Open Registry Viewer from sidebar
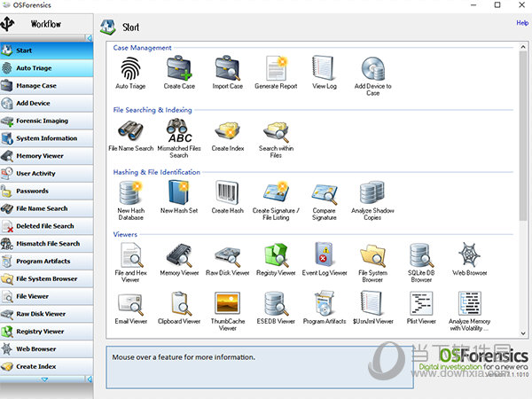The image size is (532, 399). pos(46,332)
